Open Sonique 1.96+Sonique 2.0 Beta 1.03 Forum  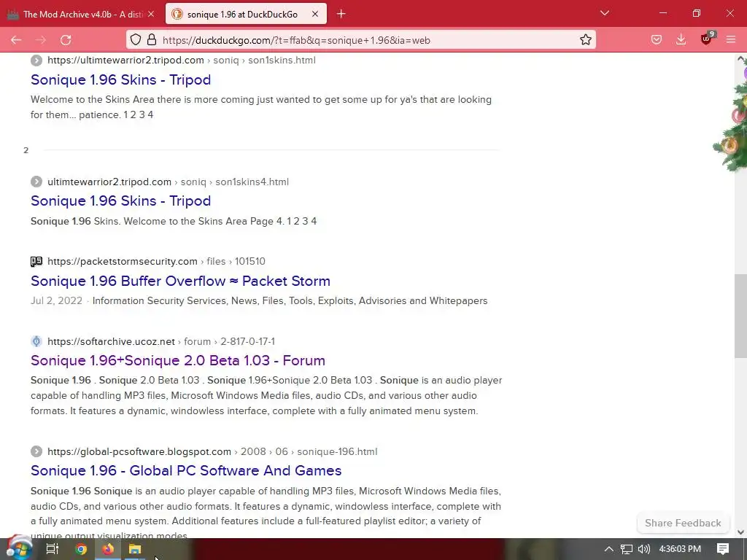[178, 360]
